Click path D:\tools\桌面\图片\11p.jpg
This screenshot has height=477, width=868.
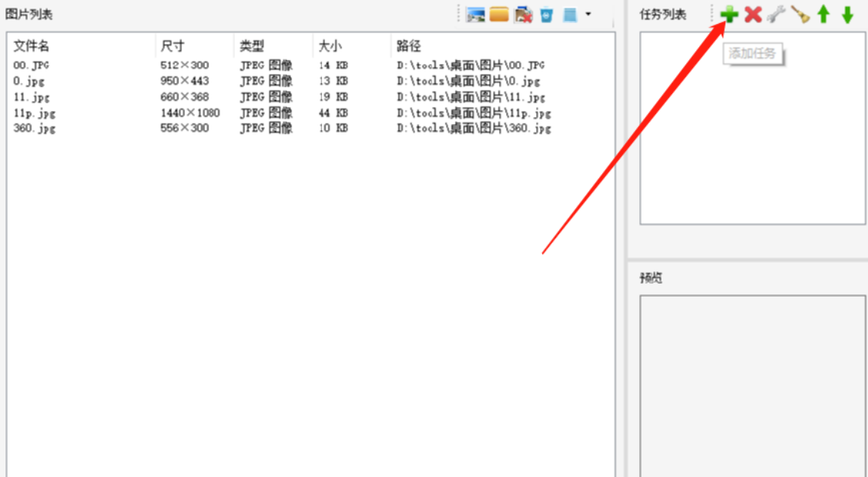click(x=474, y=113)
